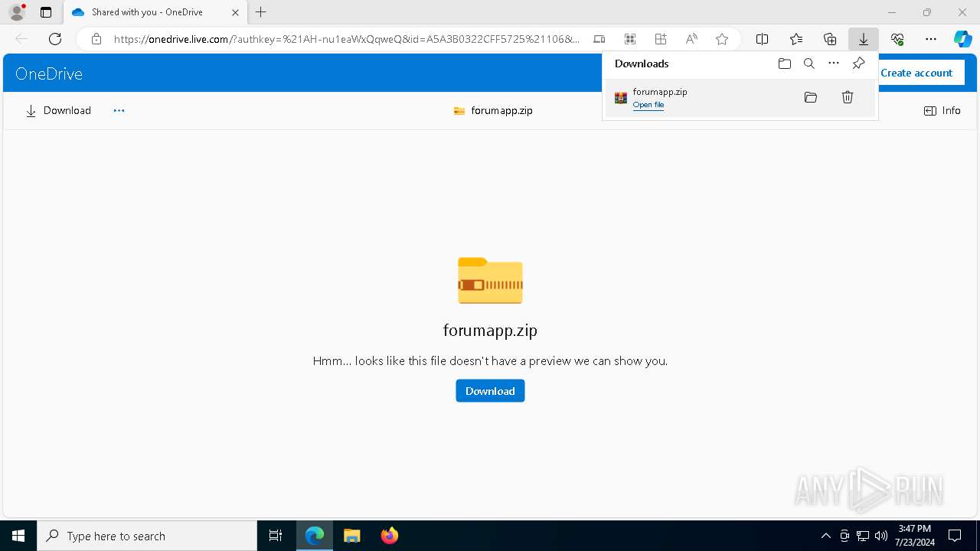This screenshot has height=551, width=980.
Task: Open downloads folder from panel header
Action: (x=784, y=64)
